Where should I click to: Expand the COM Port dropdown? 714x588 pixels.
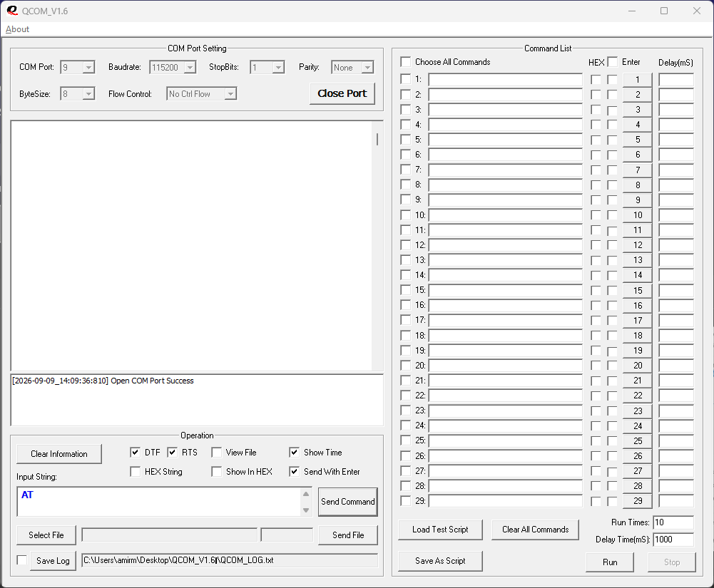pos(88,68)
